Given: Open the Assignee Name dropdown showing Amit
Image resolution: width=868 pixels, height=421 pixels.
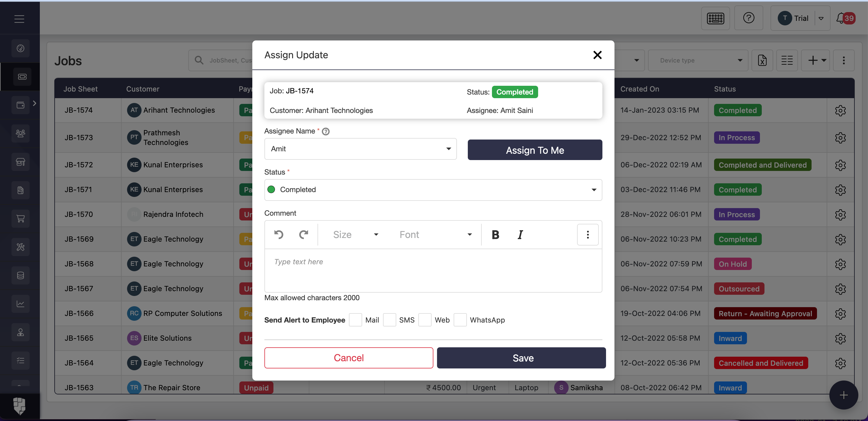Looking at the screenshot, I should 360,149.
